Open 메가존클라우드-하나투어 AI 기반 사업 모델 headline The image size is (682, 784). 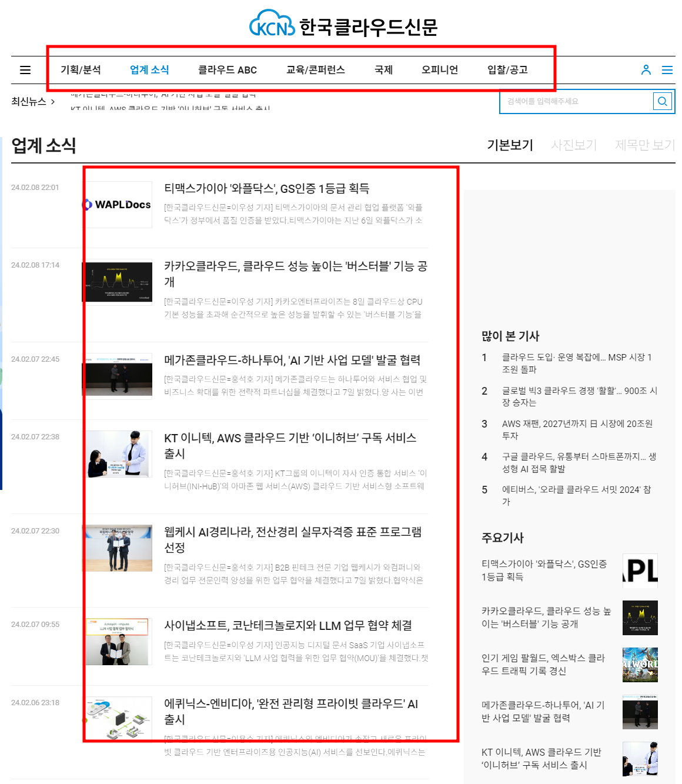[x=292, y=360]
